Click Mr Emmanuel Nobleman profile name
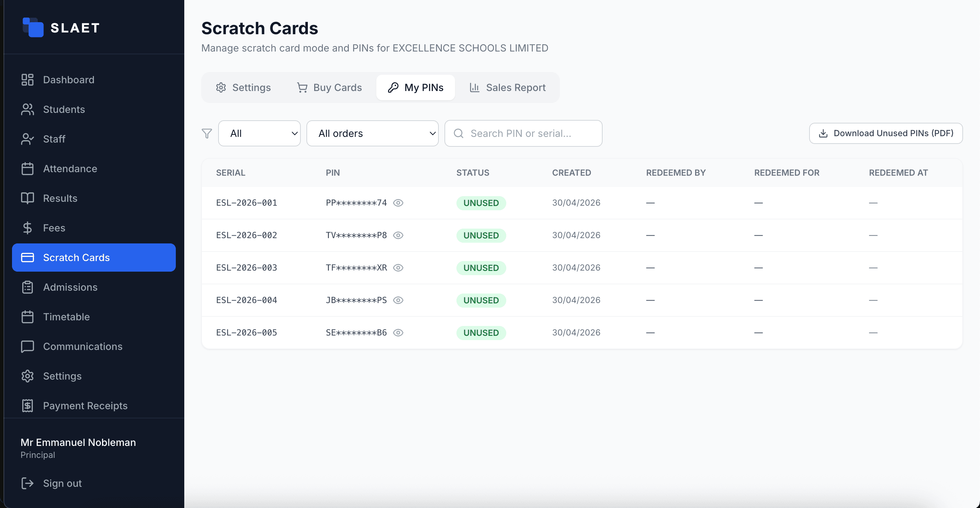This screenshot has height=508, width=980. coord(78,443)
